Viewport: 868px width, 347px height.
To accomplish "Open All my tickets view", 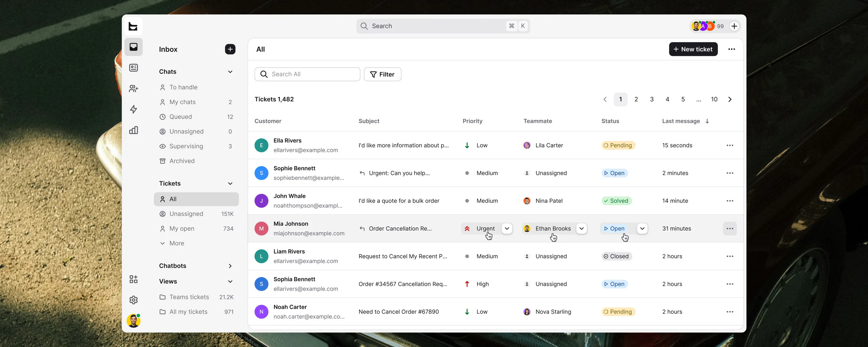I will click(x=196, y=312).
